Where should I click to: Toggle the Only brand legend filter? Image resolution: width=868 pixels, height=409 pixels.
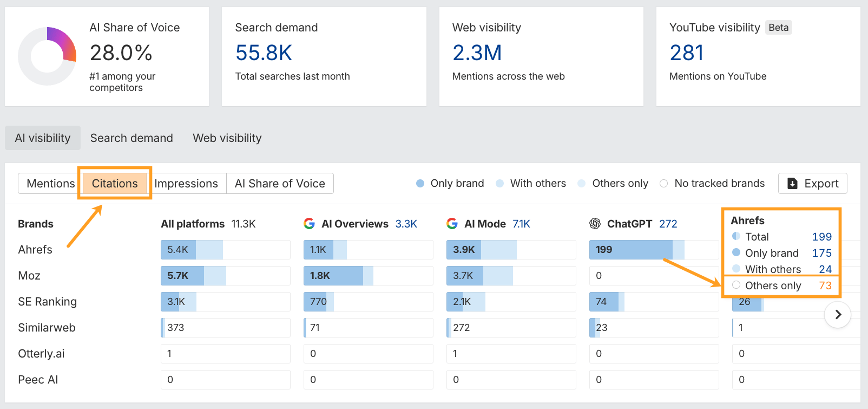tap(450, 184)
